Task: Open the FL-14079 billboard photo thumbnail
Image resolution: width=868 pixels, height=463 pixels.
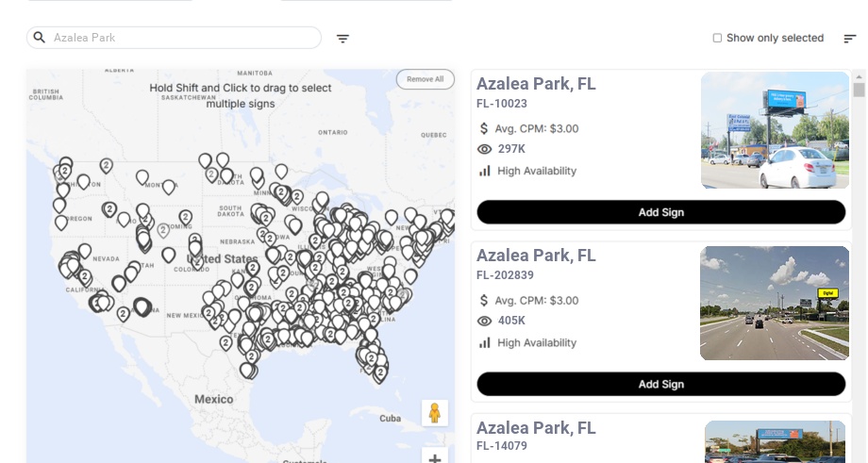Action: 776,441
